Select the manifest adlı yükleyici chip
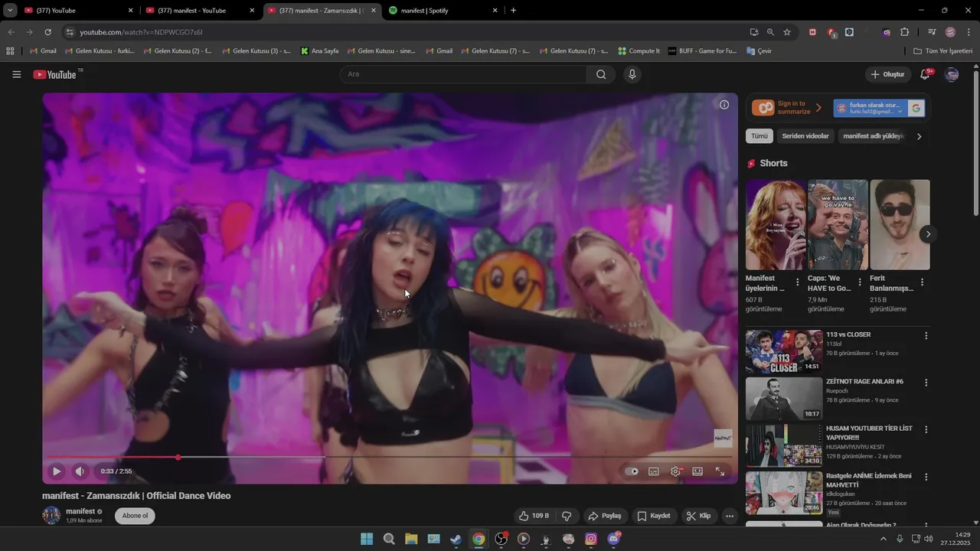This screenshot has height=551, width=980. click(x=873, y=136)
